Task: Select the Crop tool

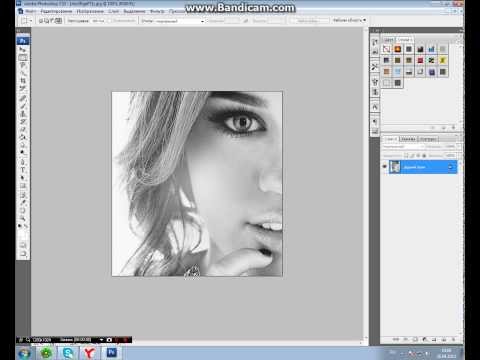Action: tap(23, 81)
